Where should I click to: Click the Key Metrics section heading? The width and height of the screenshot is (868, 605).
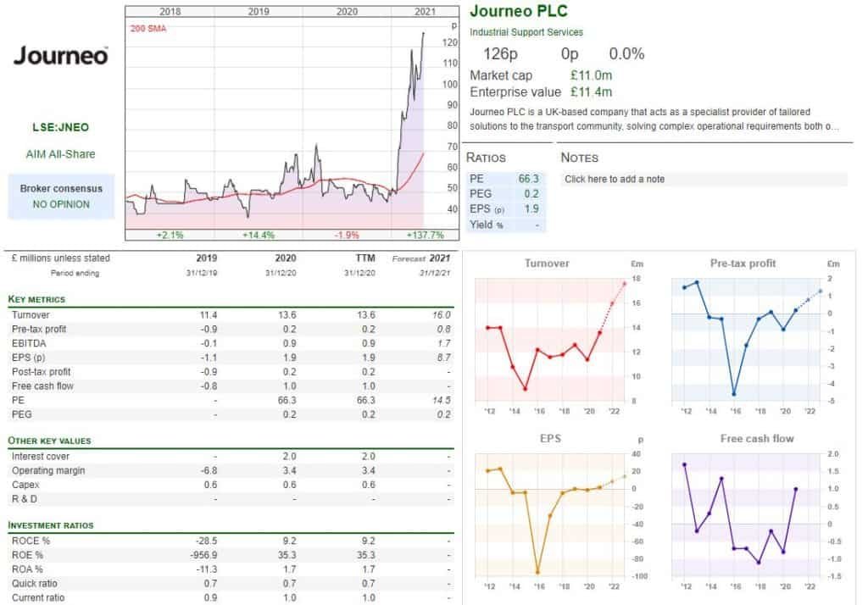[x=36, y=299]
